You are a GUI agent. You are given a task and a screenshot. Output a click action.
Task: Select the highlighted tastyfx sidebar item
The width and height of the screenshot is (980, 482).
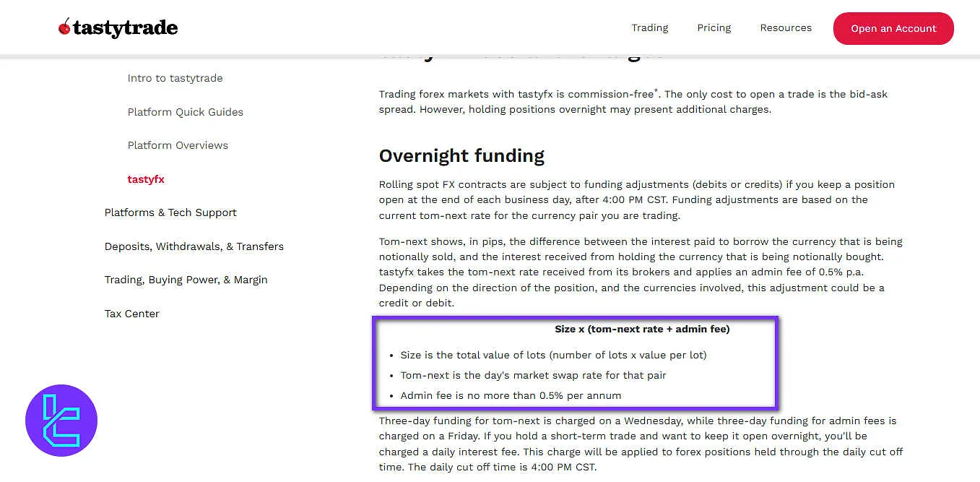pos(146,179)
